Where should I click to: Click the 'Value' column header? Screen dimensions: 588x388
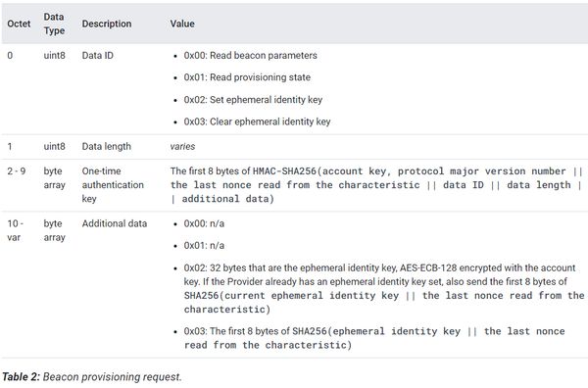[x=182, y=24]
